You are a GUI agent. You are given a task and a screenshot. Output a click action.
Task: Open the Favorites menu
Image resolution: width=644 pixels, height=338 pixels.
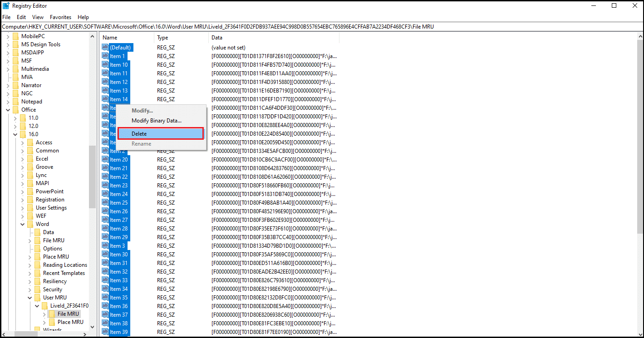tap(61, 17)
